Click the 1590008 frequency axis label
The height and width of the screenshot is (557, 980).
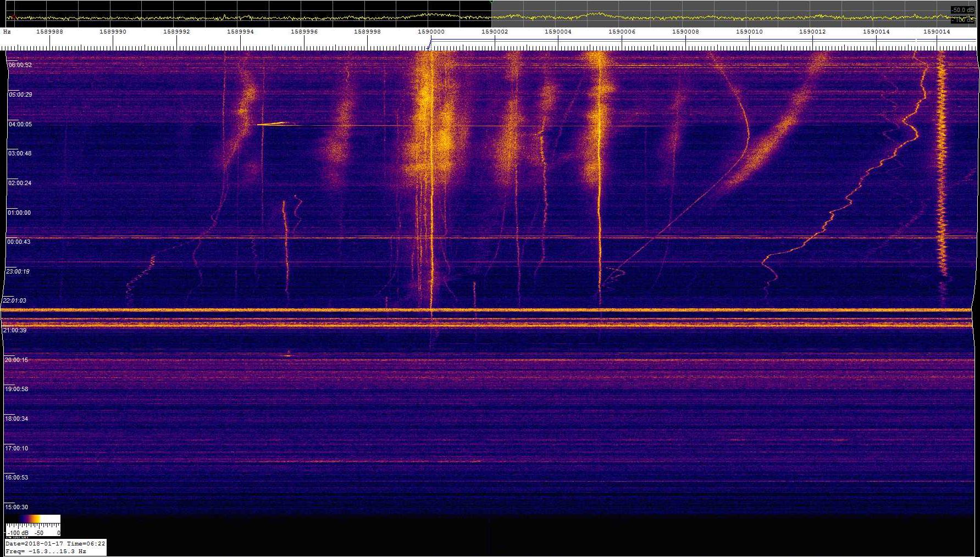coord(685,32)
